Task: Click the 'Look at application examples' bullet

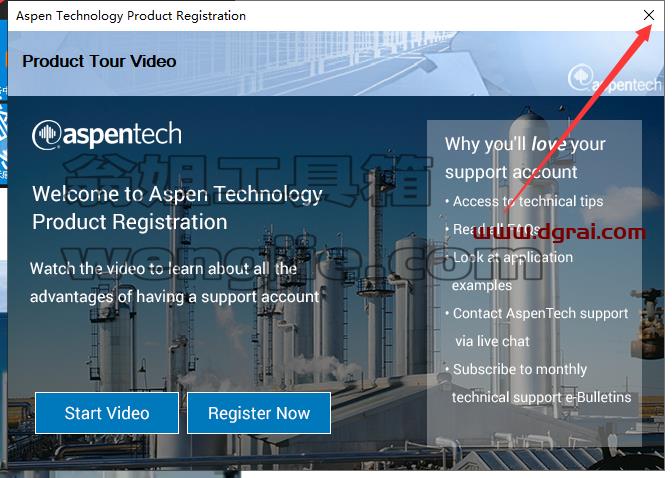Action: click(x=509, y=271)
